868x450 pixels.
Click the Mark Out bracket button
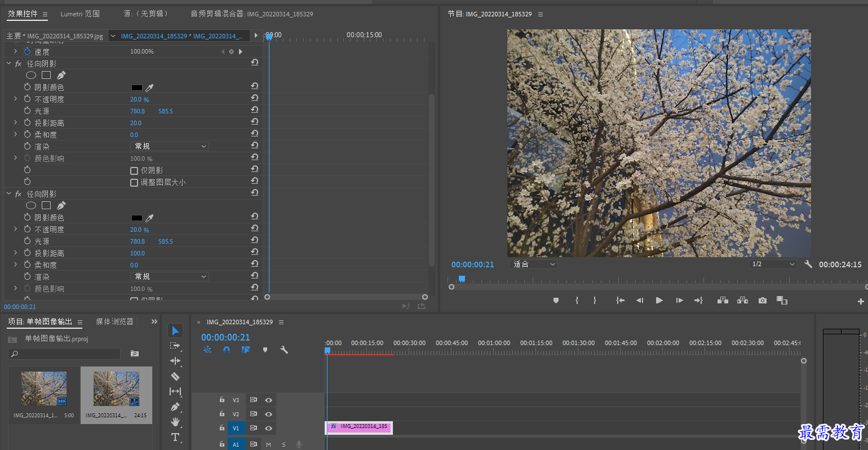(x=595, y=301)
